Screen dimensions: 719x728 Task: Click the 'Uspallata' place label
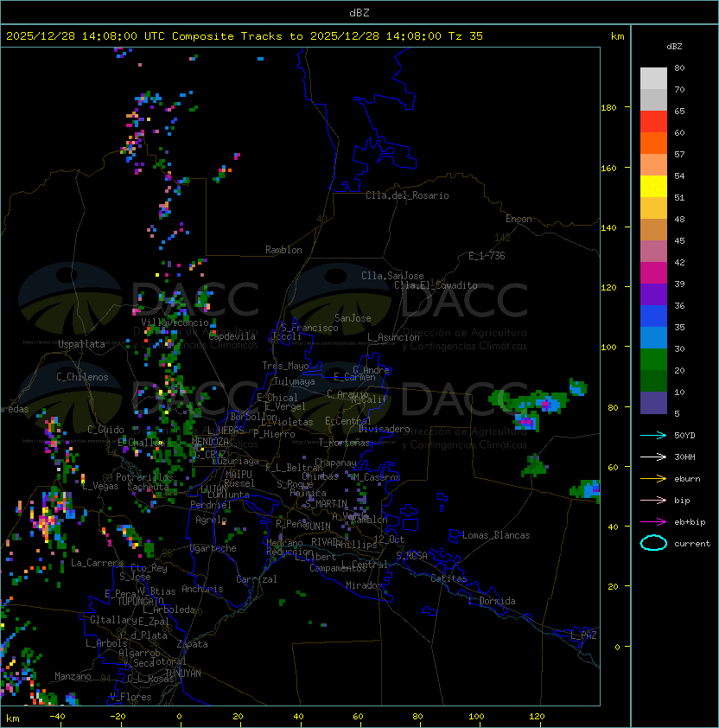click(x=82, y=344)
